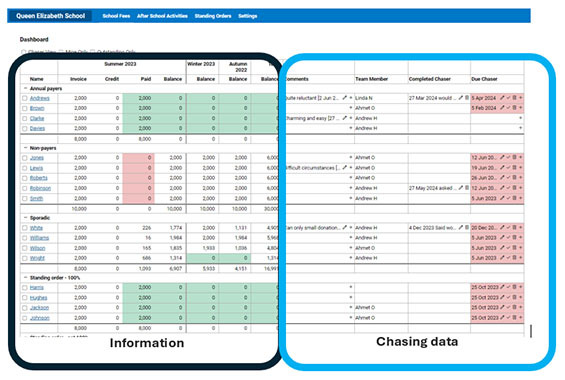
Task: Delete White's completed chaser '4 Dec 2023'
Action: point(467,227)
